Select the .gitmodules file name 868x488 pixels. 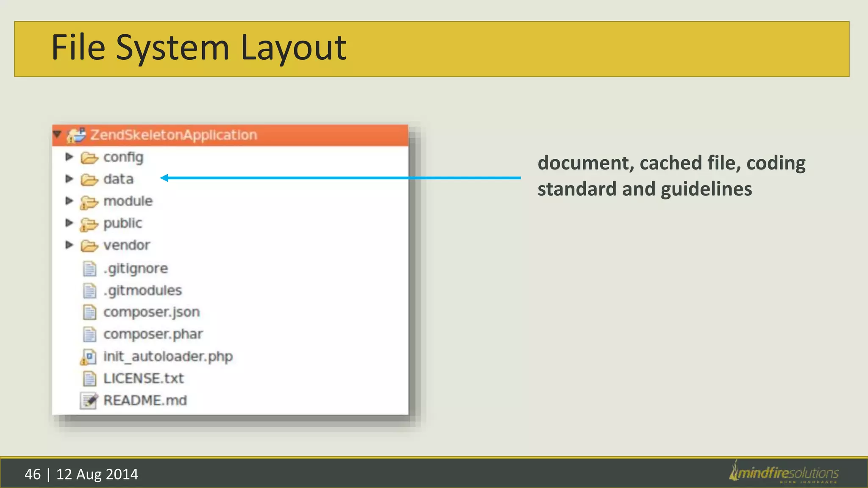click(142, 291)
